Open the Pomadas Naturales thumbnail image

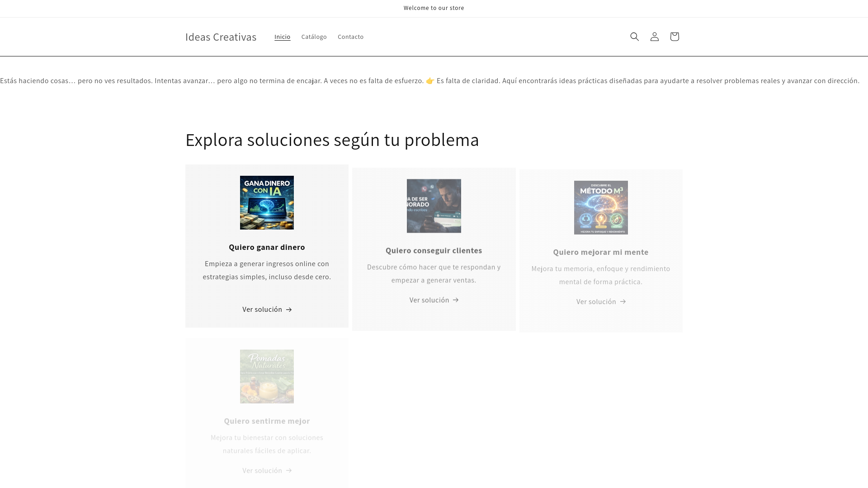(x=267, y=376)
